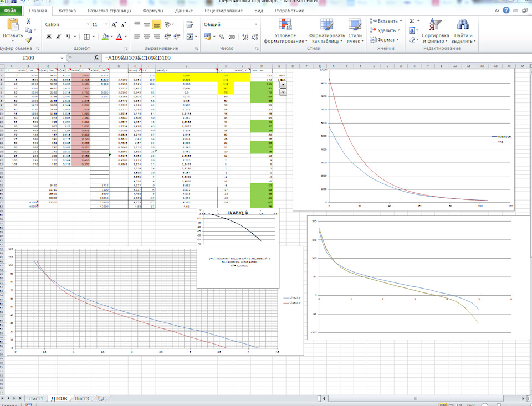Click the Excel Help question mark

coord(505,11)
